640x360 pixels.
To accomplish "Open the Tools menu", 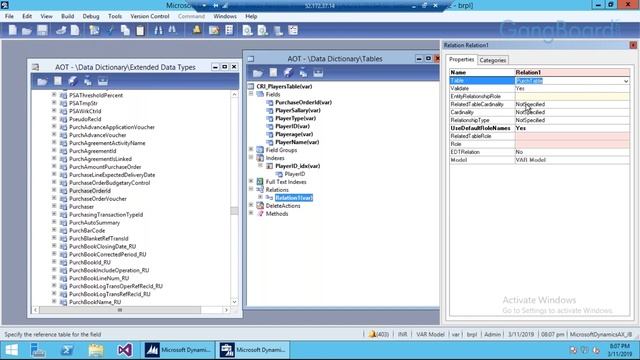I will click(x=115, y=16).
